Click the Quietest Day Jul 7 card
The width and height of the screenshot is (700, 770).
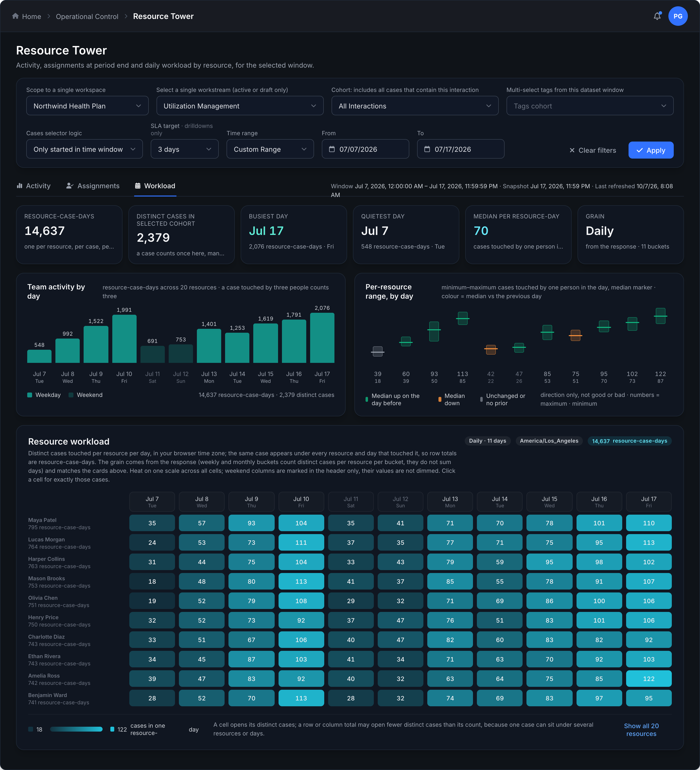point(406,234)
